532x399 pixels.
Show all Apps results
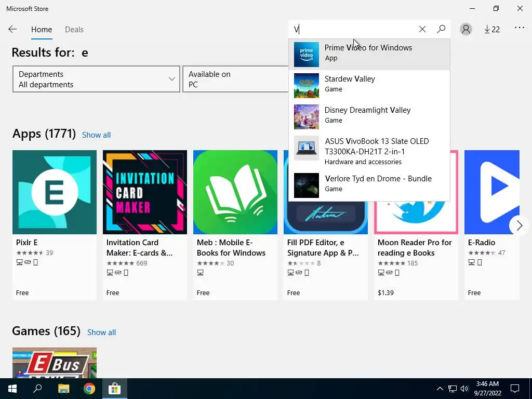96,135
